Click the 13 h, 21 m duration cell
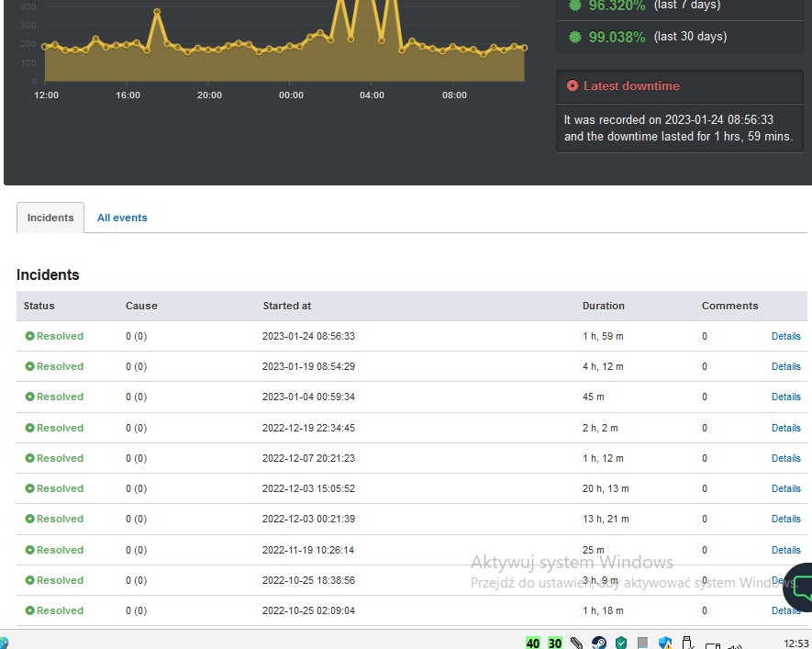This screenshot has width=812, height=649. click(606, 519)
